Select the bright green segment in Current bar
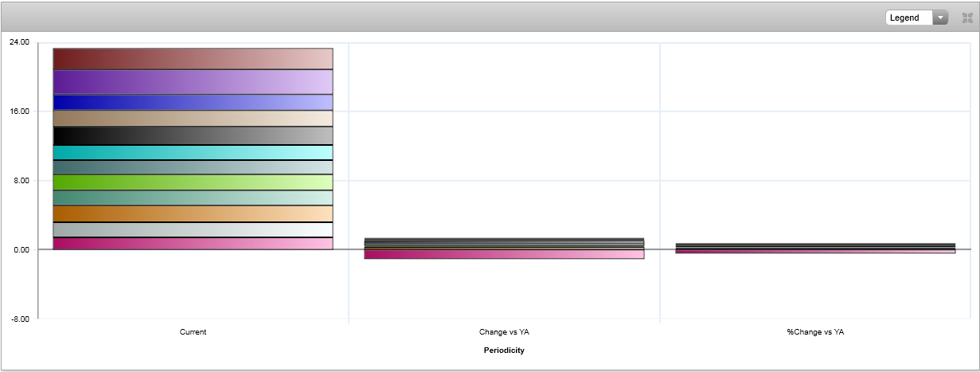The height and width of the screenshot is (372, 980). tap(193, 182)
